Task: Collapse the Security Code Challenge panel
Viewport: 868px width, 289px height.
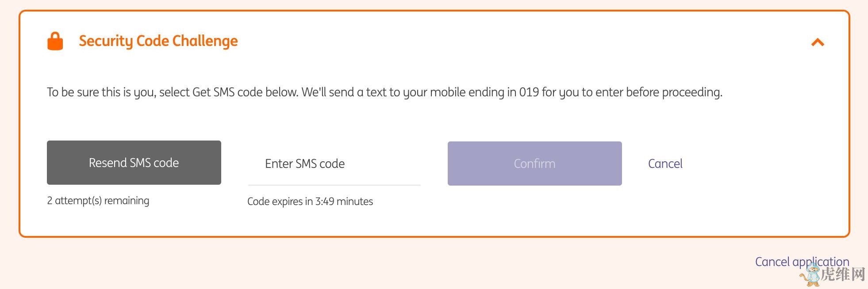Action: click(818, 42)
